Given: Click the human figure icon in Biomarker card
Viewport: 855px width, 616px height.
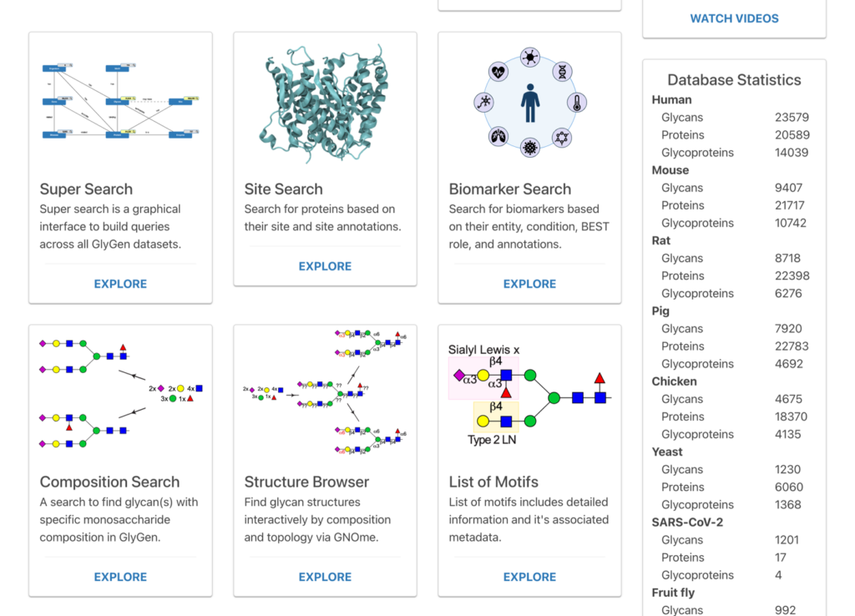Looking at the screenshot, I should click(x=530, y=103).
